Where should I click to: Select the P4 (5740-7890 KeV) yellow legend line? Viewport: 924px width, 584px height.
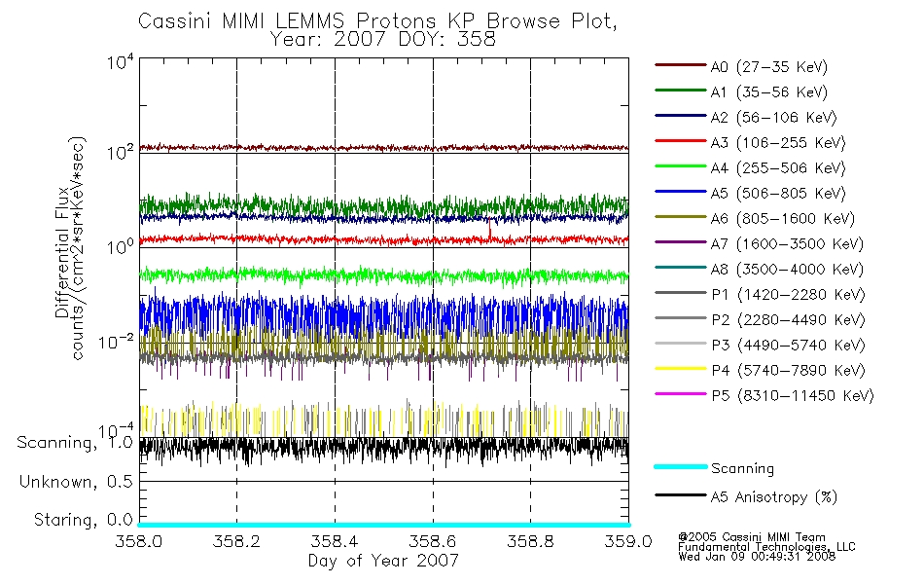click(681, 369)
